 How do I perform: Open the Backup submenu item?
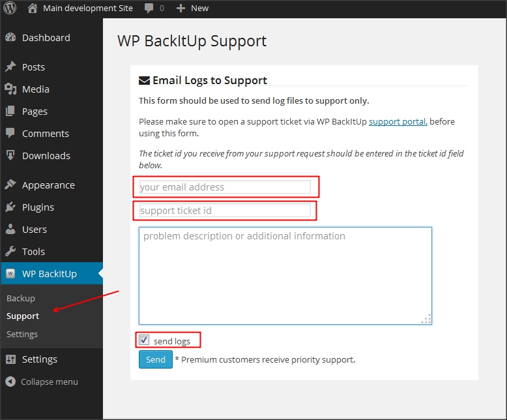coord(21,298)
